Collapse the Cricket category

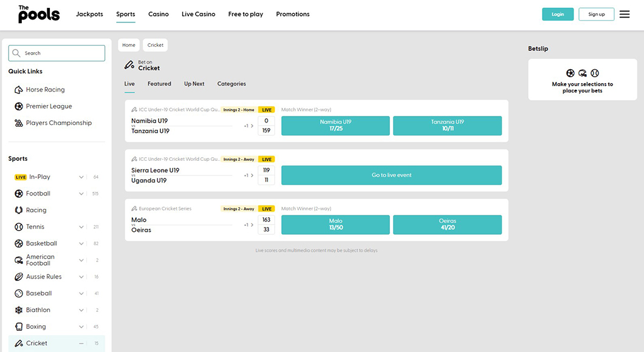81,344
